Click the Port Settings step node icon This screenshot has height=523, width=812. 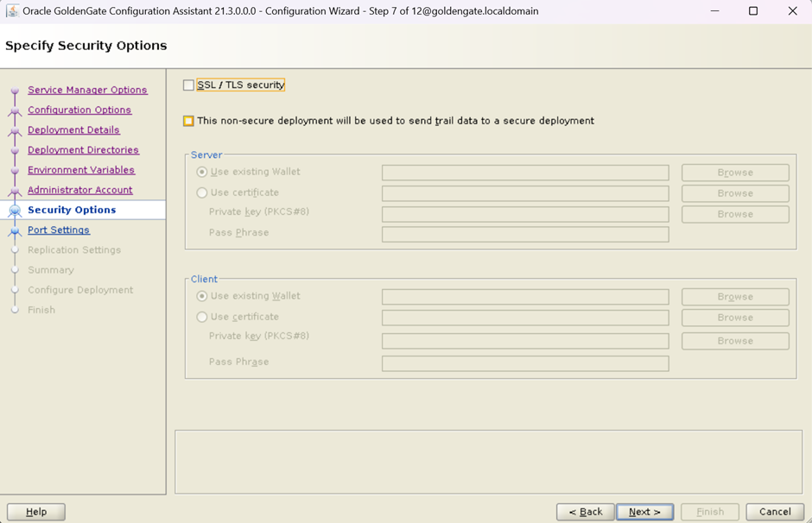(15, 230)
